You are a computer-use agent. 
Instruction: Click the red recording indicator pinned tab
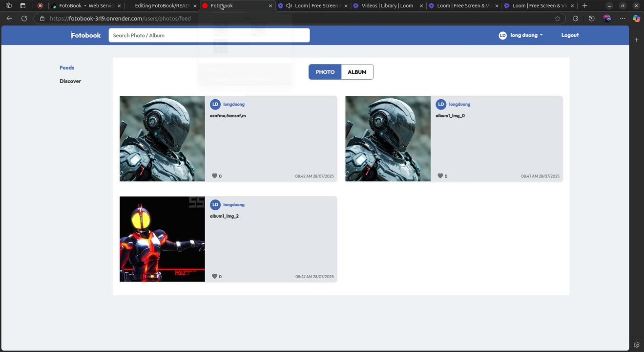(40, 6)
